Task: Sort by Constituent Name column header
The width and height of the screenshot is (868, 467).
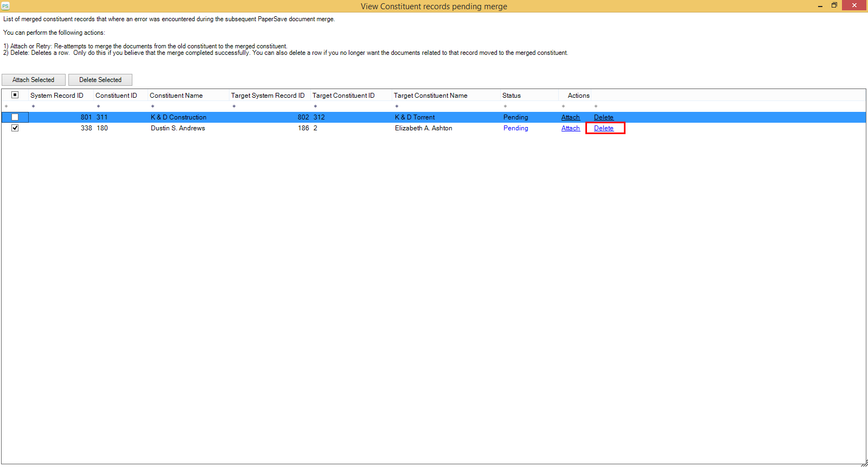Action: click(x=176, y=96)
